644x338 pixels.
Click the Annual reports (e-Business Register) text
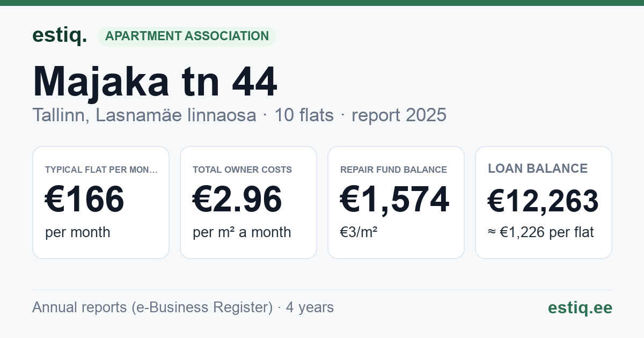152,307
